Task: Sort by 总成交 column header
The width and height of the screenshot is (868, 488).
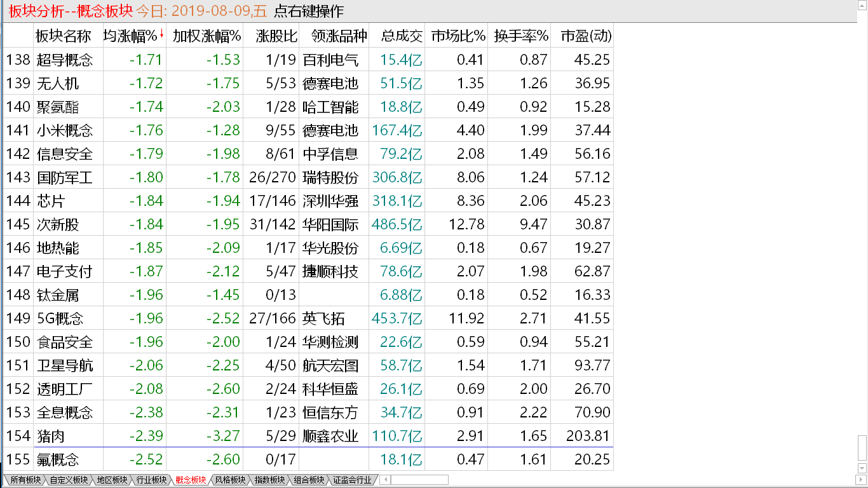Action: pyautogui.click(x=402, y=36)
